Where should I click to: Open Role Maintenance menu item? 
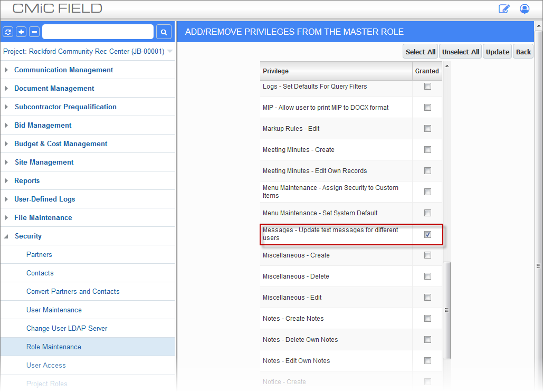[x=54, y=347]
